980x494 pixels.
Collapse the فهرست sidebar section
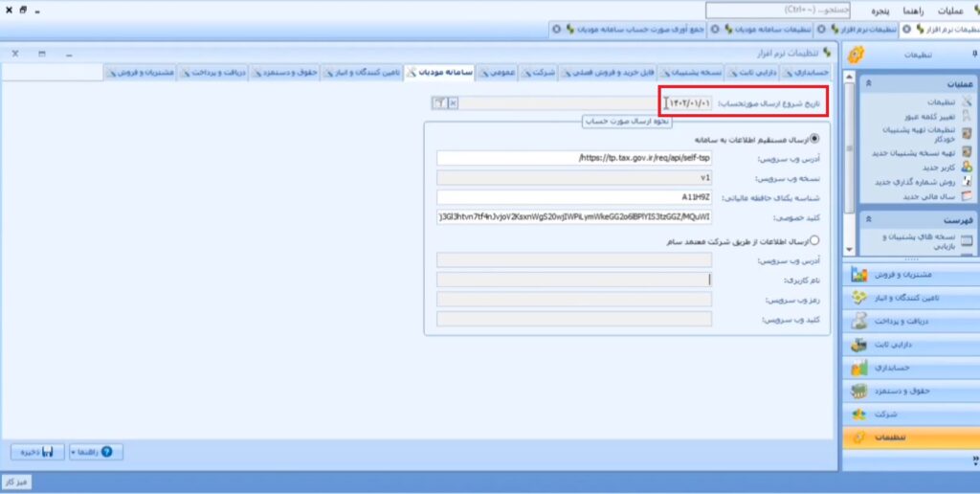pyautogui.click(x=869, y=221)
